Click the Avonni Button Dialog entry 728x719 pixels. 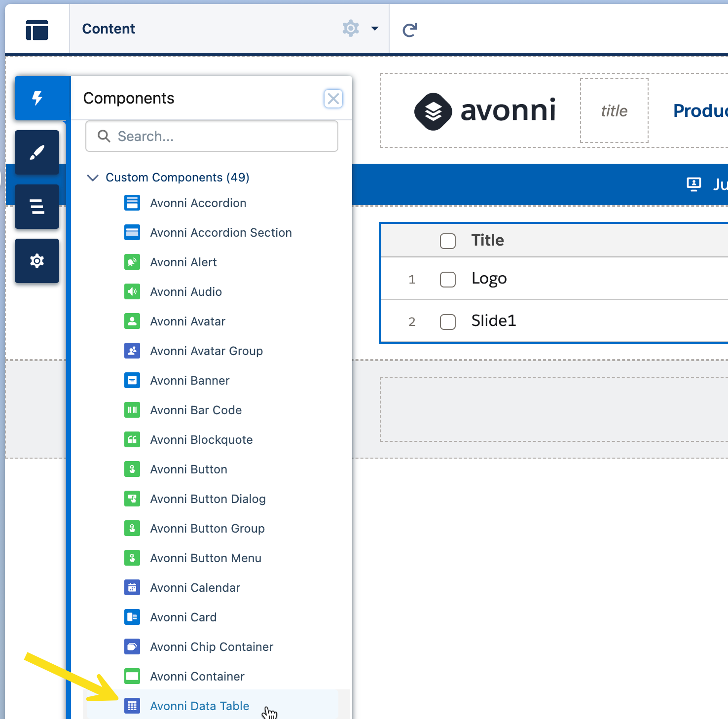point(208,499)
